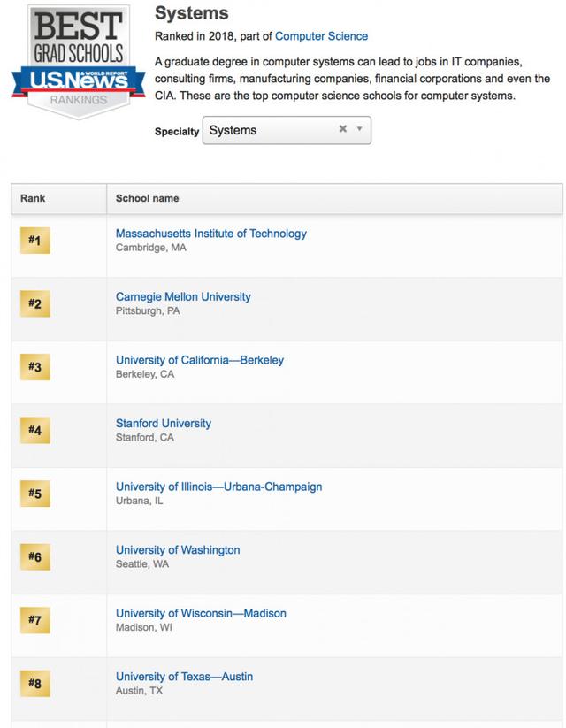This screenshot has width=566, height=728.
Task: Open Carnegie Mellon University page
Action: pyautogui.click(x=183, y=296)
